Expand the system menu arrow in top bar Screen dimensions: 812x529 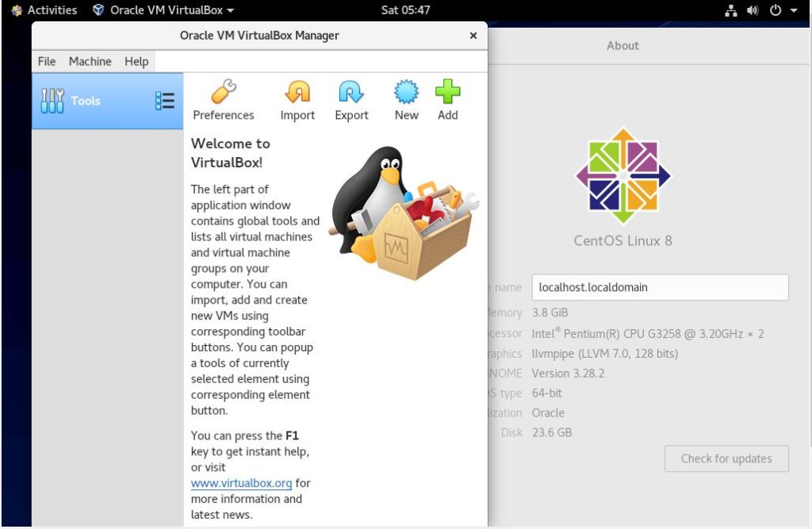click(793, 10)
